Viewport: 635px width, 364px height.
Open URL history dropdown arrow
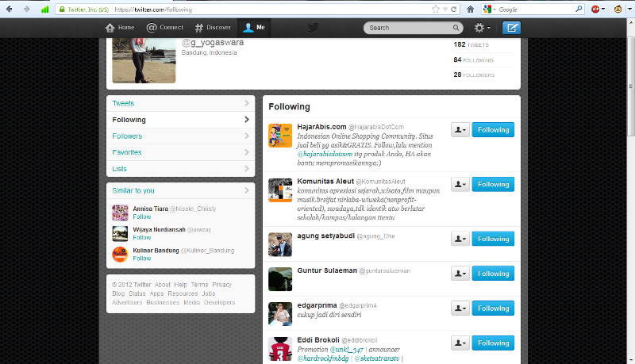pos(445,10)
